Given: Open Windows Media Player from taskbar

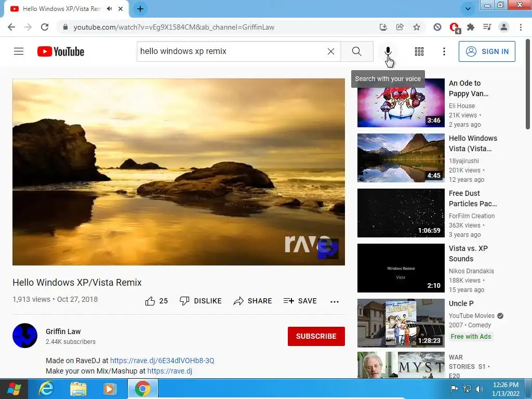Looking at the screenshot, I should point(109,389).
